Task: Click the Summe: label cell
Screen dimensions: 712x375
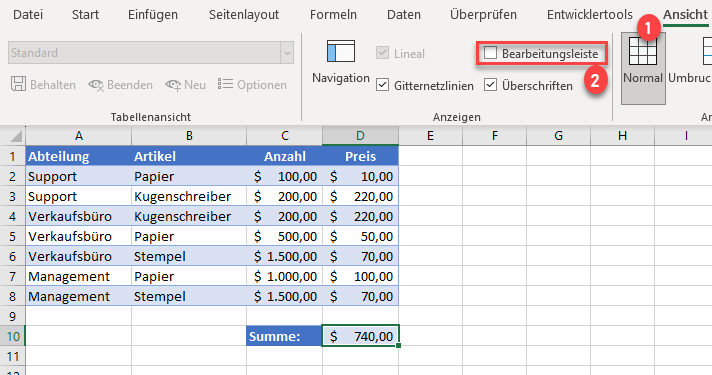Action: (285, 336)
